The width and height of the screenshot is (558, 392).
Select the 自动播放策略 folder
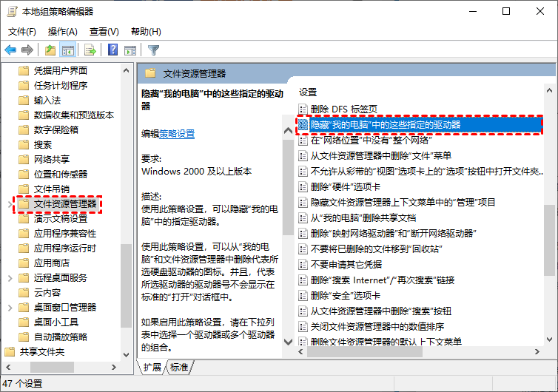pos(61,337)
